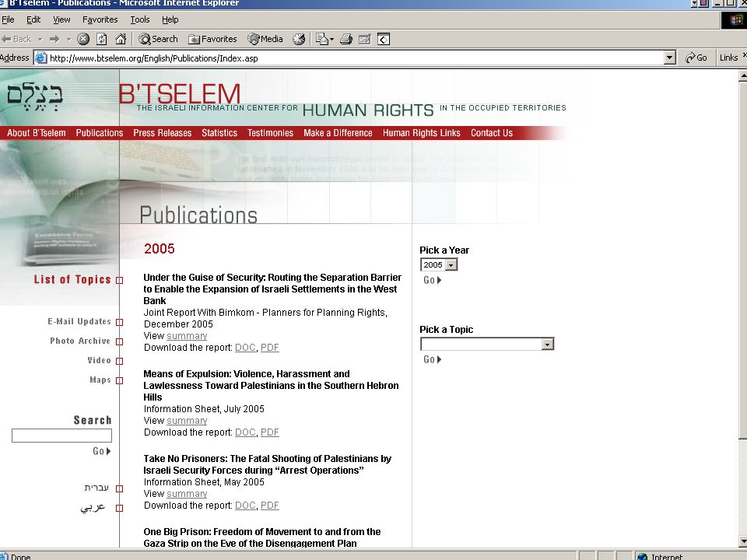Viewport: 747px width, 560px height.
Task: Open Contact Us in the navigation bar
Action: [x=492, y=133]
